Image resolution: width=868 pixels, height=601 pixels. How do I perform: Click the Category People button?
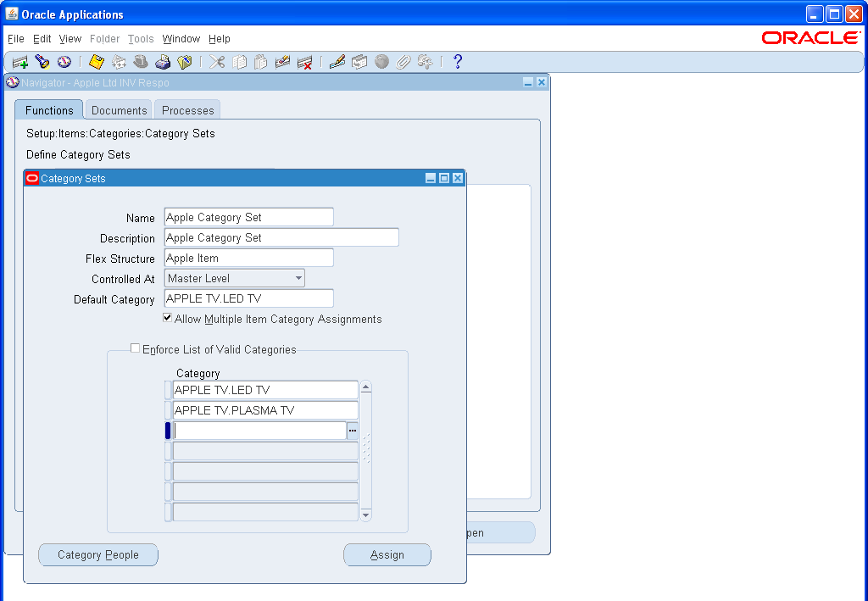click(97, 554)
